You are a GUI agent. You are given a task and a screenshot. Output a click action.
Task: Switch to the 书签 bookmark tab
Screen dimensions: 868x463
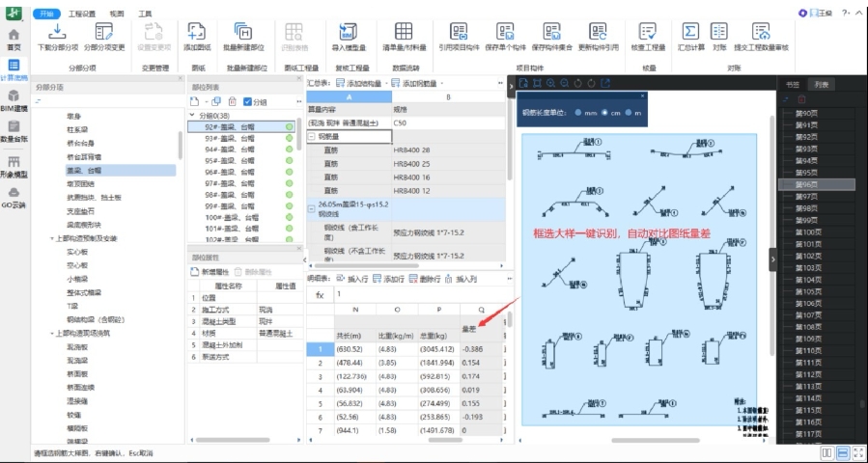point(793,85)
